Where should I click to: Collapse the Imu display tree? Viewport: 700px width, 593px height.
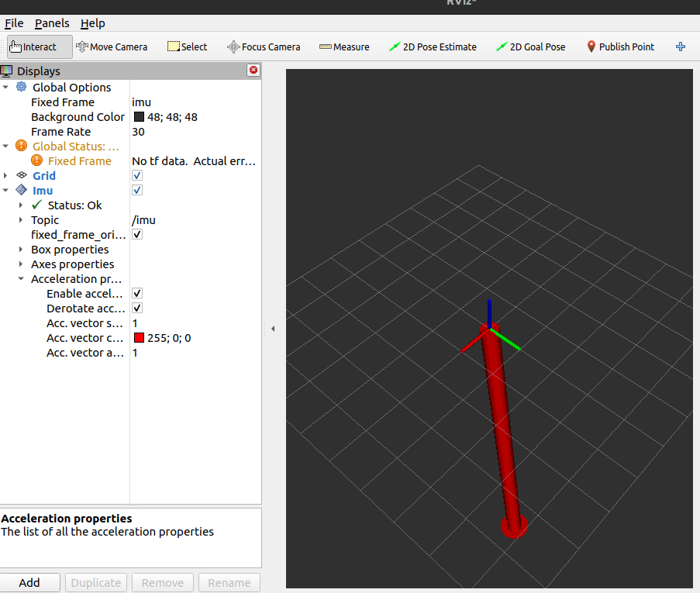pos(5,190)
